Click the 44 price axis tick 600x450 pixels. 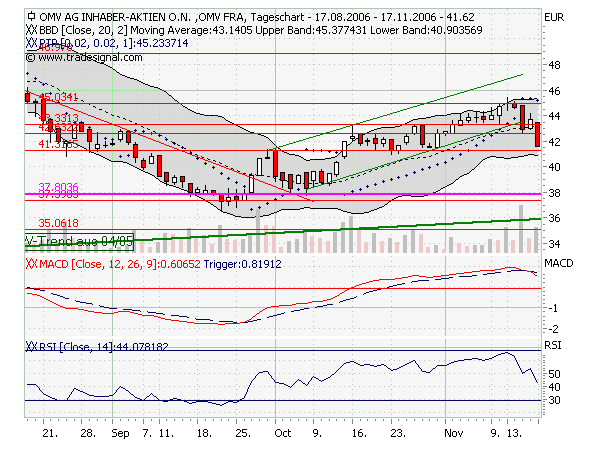[554, 116]
